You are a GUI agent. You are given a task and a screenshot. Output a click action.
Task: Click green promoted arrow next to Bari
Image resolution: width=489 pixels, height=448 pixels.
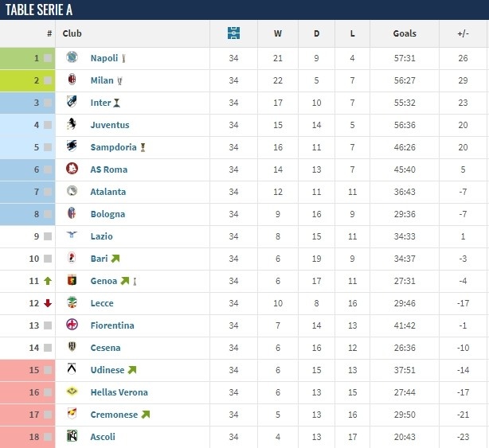[115, 259]
